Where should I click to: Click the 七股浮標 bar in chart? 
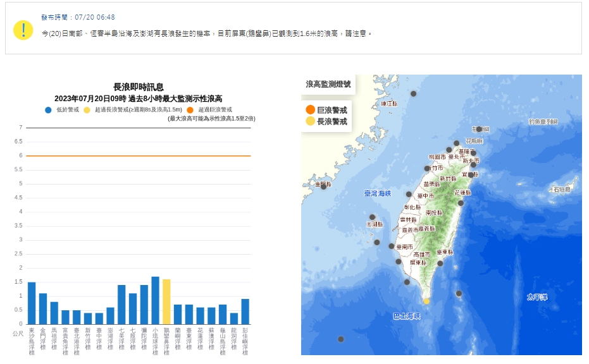[133, 309]
